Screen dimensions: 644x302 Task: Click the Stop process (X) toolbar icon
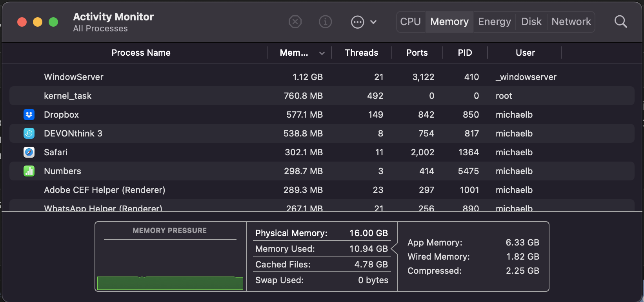pos(295,22)
